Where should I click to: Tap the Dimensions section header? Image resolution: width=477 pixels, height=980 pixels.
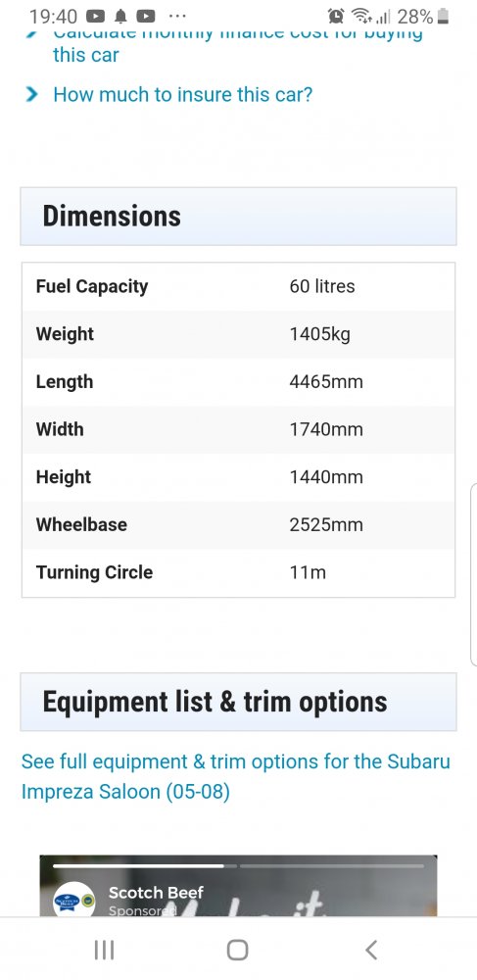pos(239,217)
